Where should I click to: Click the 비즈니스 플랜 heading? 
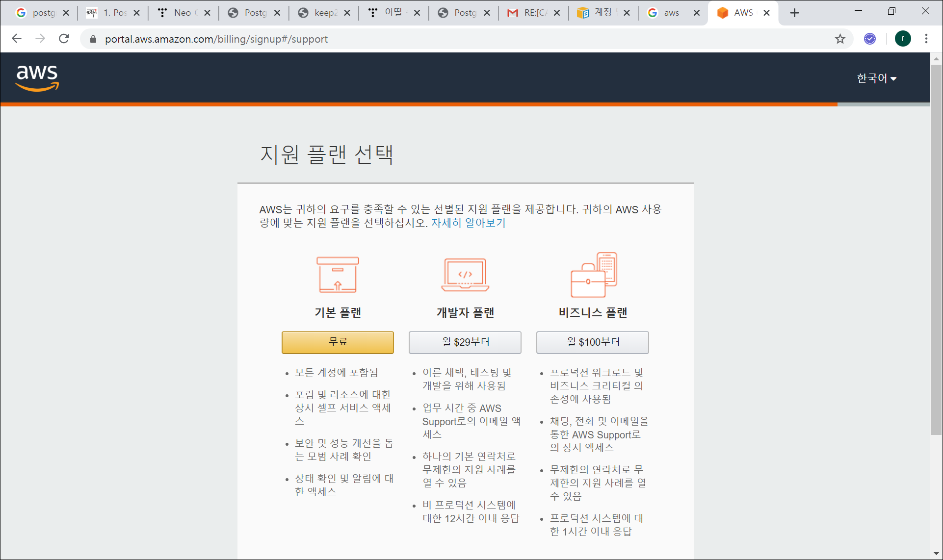click(x=593, y=313)
